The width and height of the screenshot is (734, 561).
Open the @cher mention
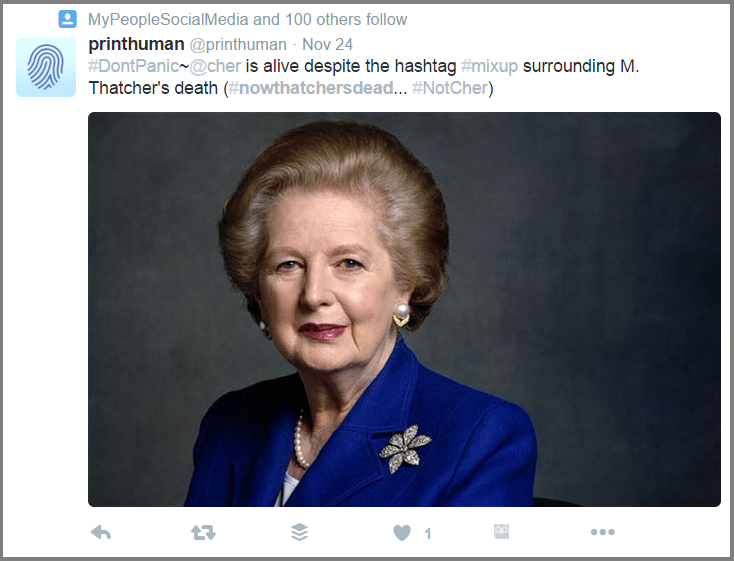215,66
